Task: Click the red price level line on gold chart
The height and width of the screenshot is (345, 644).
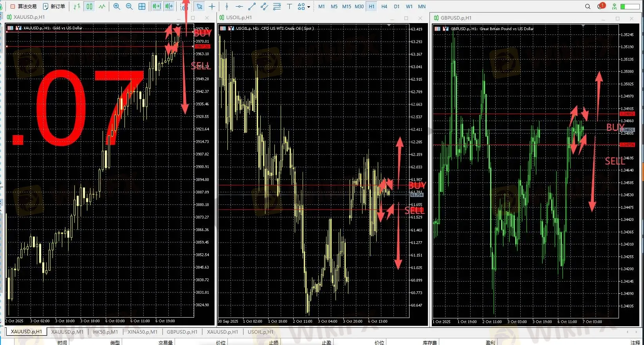Action: point(98,47)
